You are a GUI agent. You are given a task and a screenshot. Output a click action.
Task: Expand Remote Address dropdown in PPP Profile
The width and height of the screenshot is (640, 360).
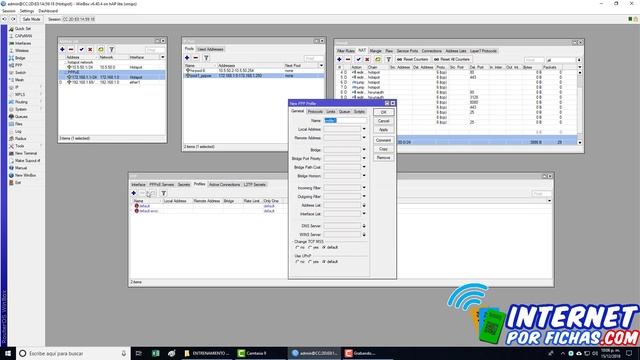(364, 138)
